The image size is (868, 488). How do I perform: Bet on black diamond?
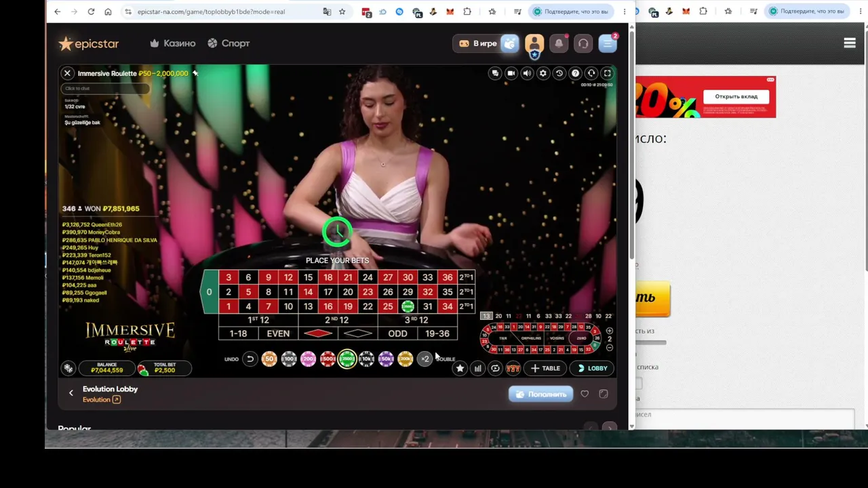(x=357, y=333)
